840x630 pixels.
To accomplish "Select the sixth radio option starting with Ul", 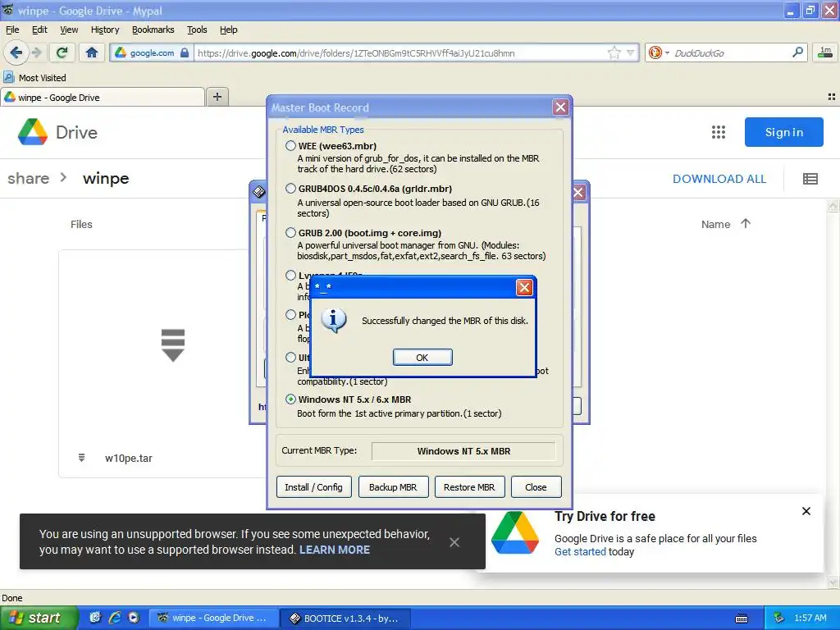I will point(290,358).
